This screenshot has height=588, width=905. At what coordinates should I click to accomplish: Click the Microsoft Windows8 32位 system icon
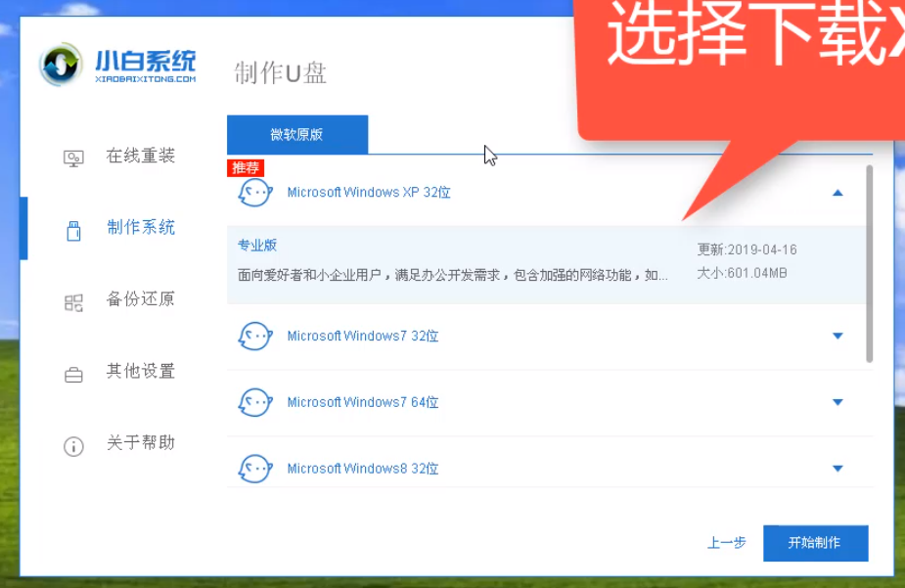coord(254,469)
